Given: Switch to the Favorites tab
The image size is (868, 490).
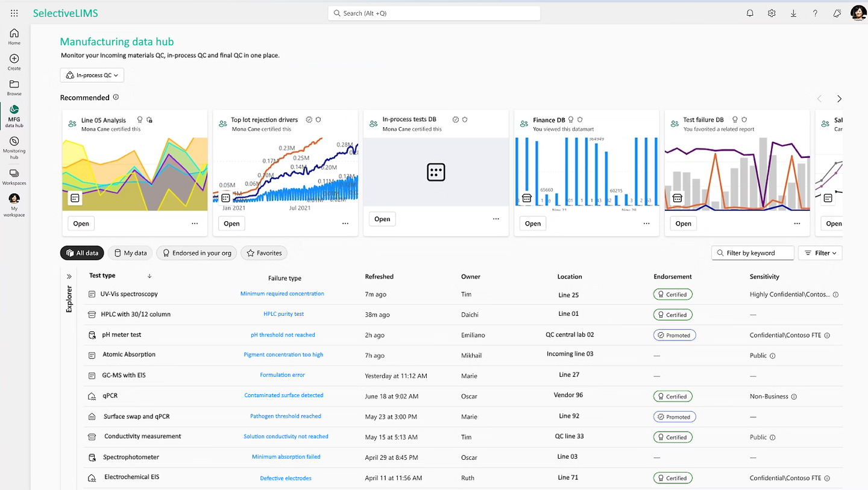Looking at the screenshot, I should (x=264, y=253).
